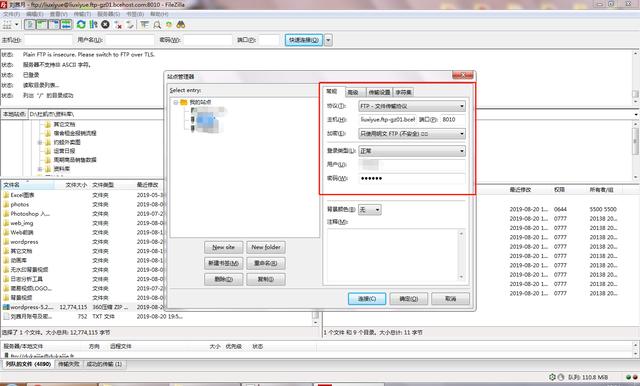Click the binoculars file search icon
Image resolution: width=640 pixels, height=386 pixels.
181,25
